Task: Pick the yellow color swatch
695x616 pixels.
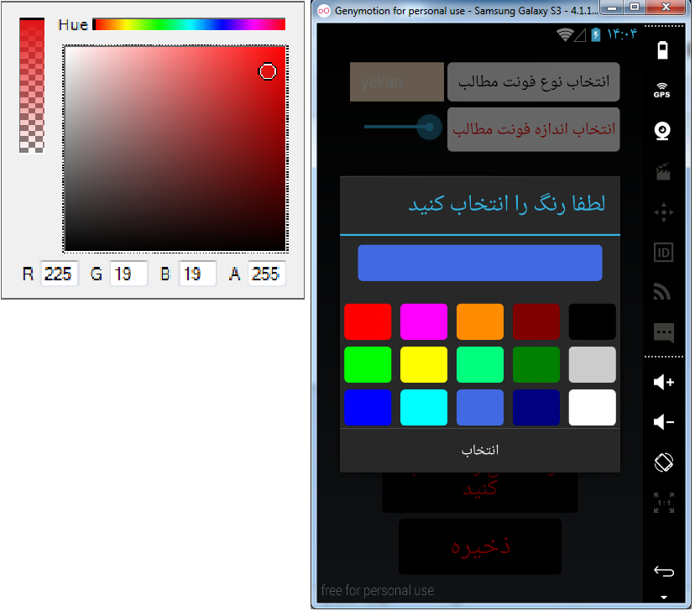Action: point(424,365)
